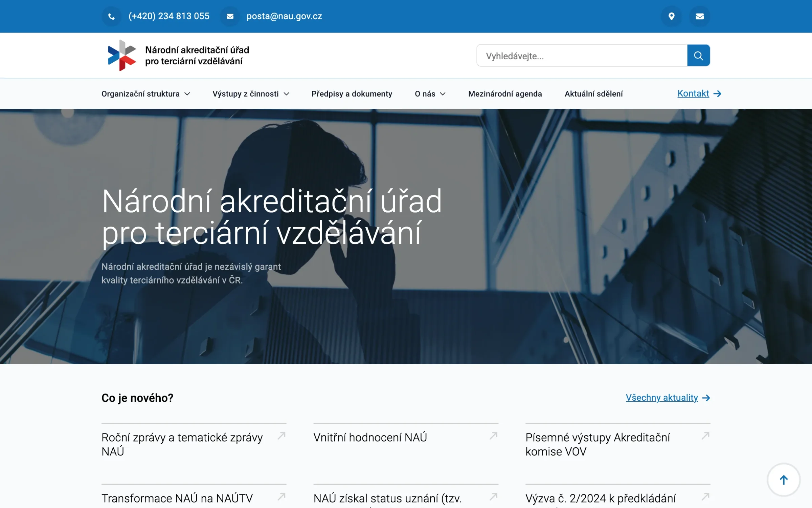Go to Aktuální sdělení
The image size is (812, 508).
[x=593, y=94]
